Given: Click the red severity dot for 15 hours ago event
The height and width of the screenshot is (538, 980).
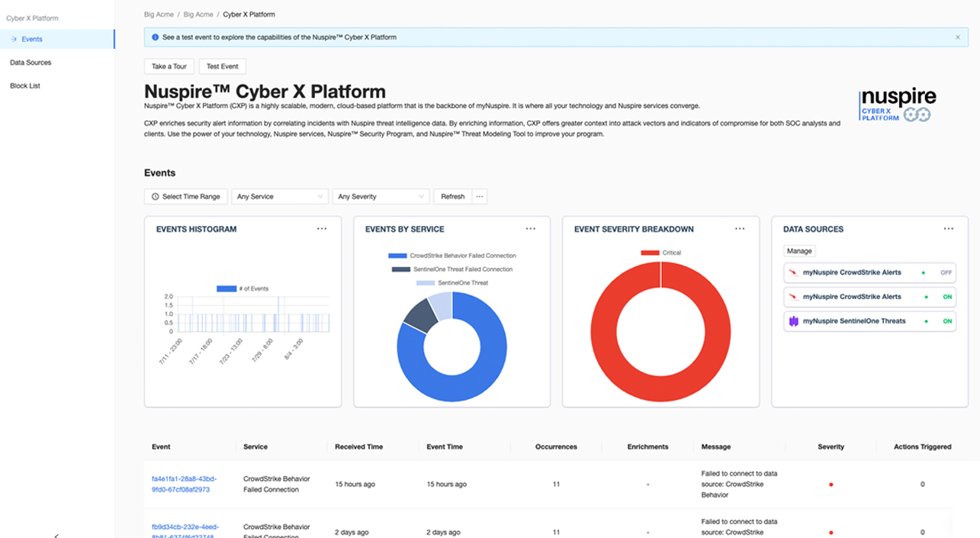Looking at the screenshot, I should click(831, 484).
